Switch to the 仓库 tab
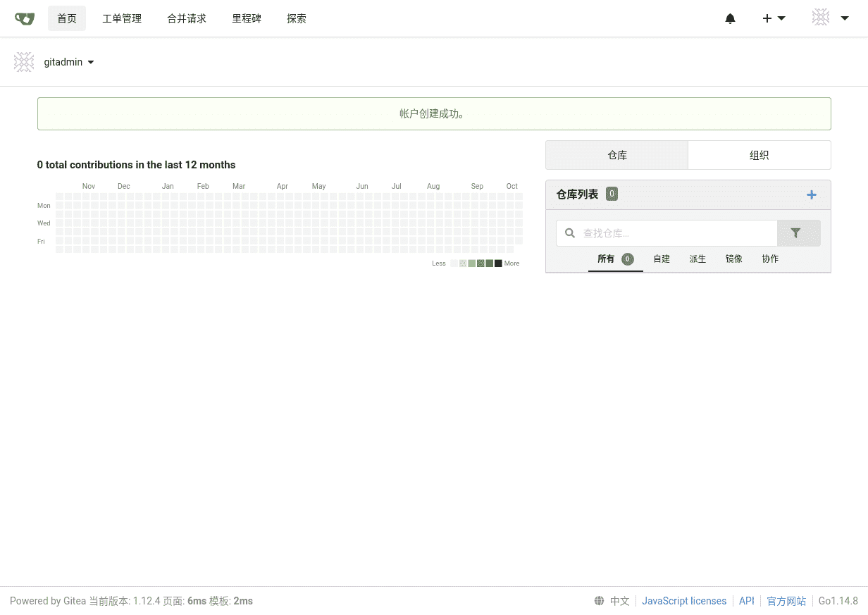868x615 pixels. tap(617, 155)
